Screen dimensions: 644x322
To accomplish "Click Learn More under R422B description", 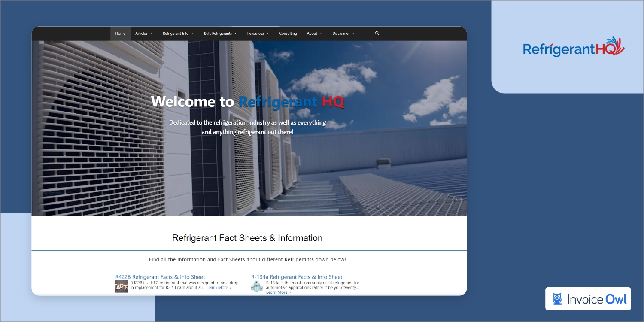I will click(x=219, y=288).
